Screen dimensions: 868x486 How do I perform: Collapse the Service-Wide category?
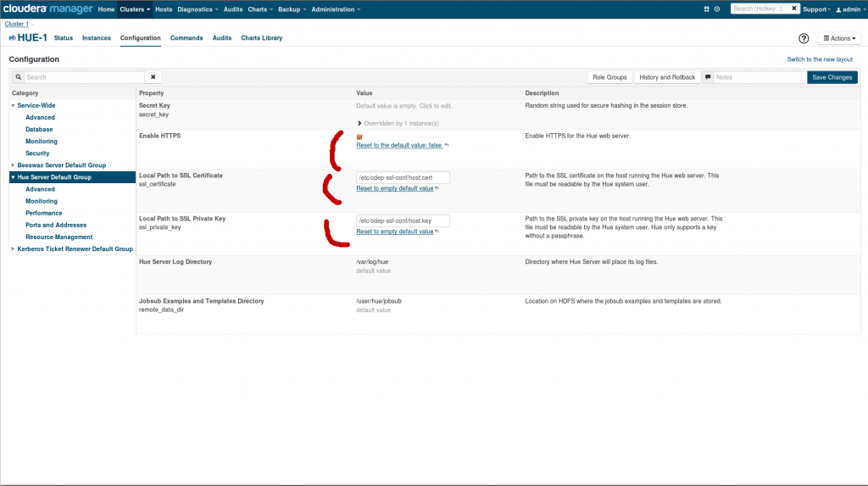tap(13, 105)
